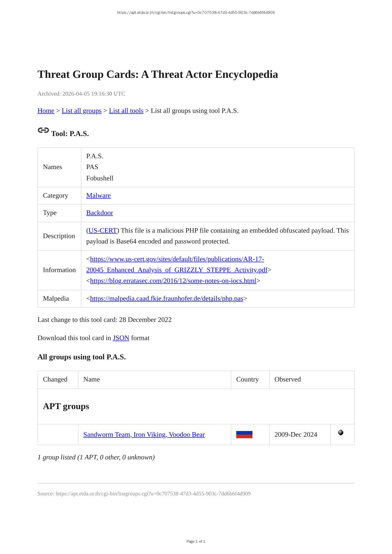Image resolution: width=392 pixels, height=554 pixels.
Task: Open List all tools breadcrumb
Action: point(126,111)
